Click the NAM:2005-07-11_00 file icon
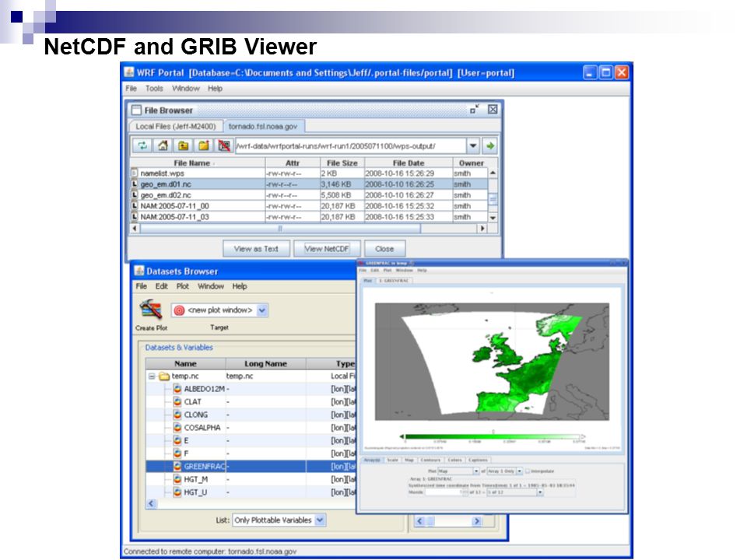The height and width of the screenshot is (560, 747). [x=135, y=206]
